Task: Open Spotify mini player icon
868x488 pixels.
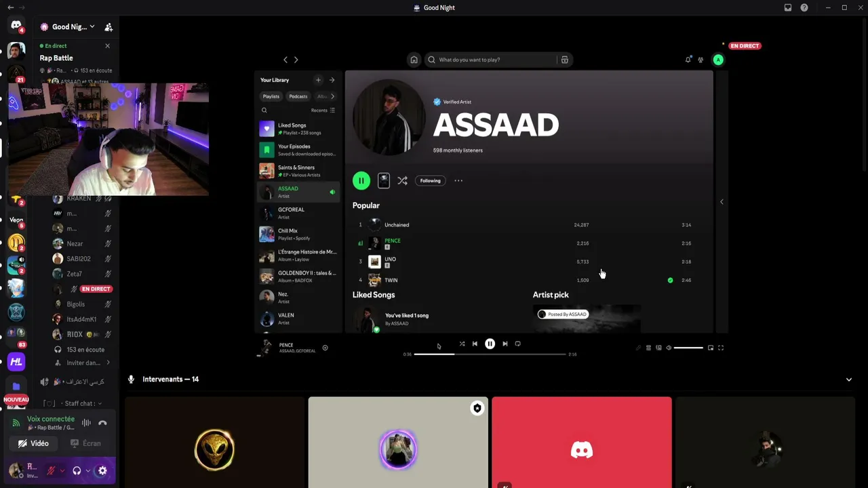Action: click(x=711, y=348)
